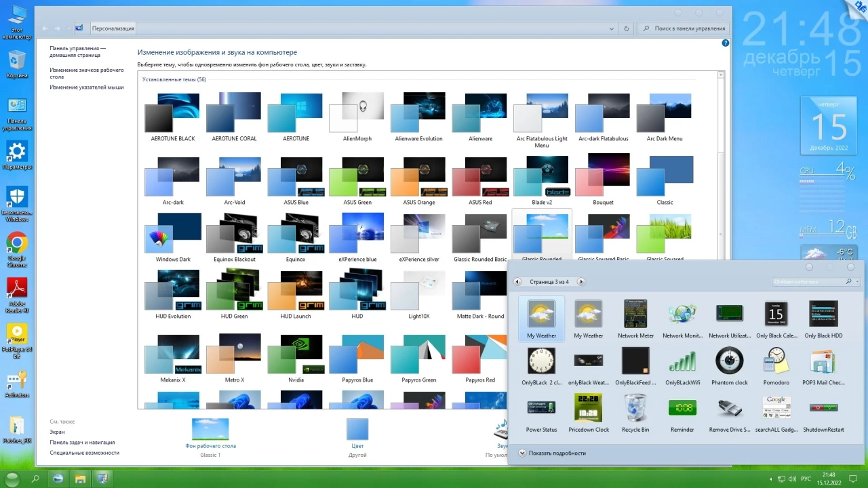Click the back navigation arrow
868x488 pixels.
45,28
